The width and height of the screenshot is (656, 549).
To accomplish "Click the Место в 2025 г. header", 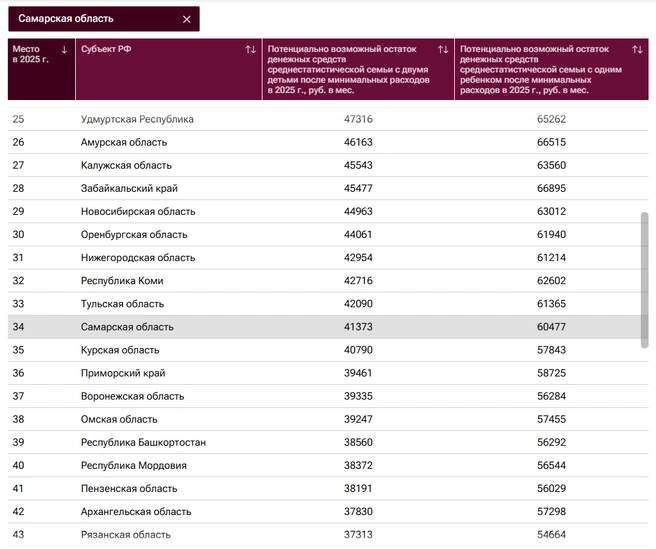I will 41,69.
